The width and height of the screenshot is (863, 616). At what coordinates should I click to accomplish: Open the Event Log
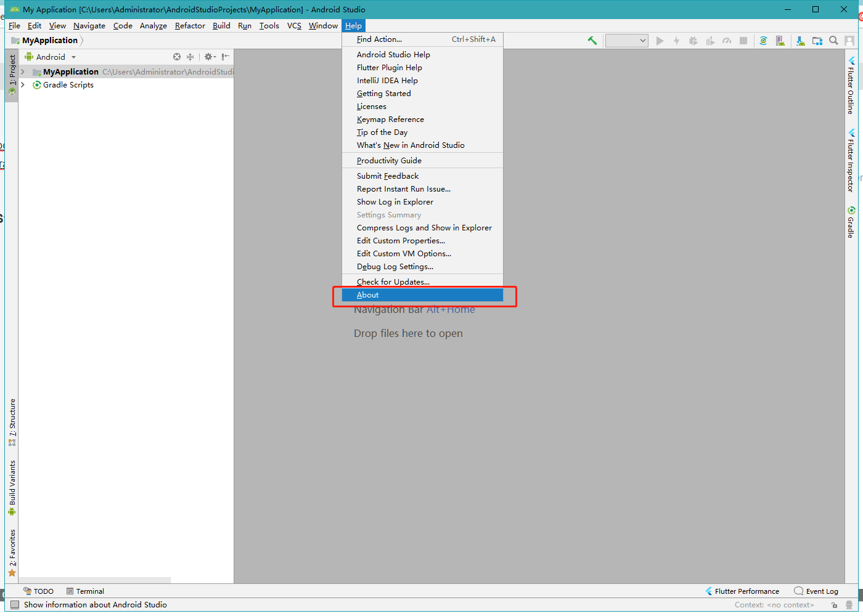pos(816,591)
